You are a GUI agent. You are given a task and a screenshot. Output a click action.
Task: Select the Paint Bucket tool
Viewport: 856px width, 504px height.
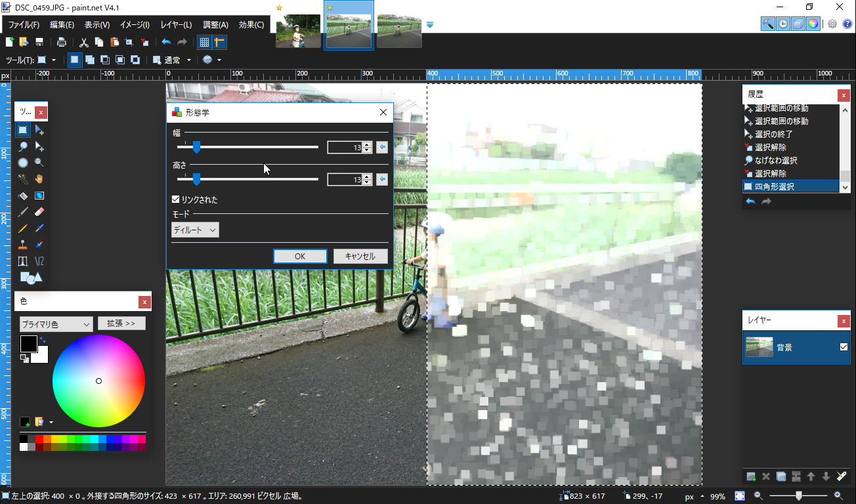23,196
